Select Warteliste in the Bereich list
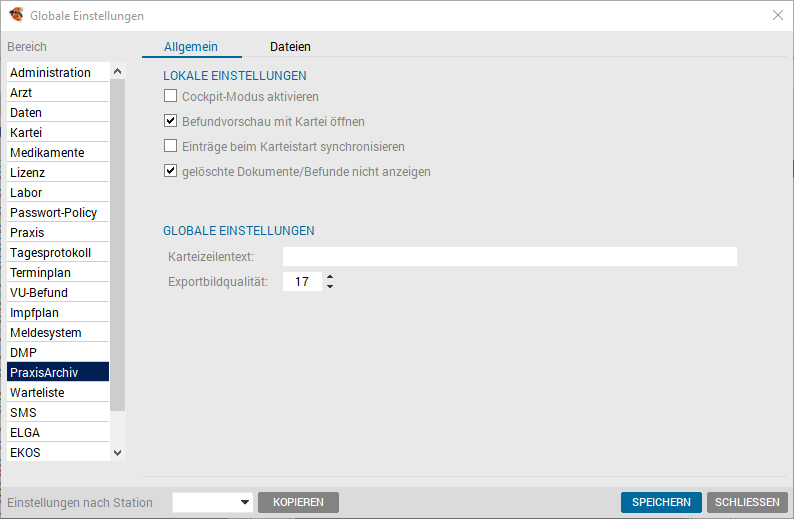This screenshot has width=794, height=519. tap(58, 392)
